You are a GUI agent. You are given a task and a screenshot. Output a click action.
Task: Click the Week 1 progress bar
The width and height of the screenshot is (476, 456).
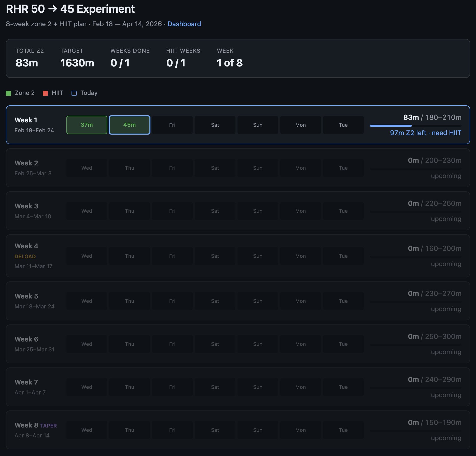[x=415, y=125]
